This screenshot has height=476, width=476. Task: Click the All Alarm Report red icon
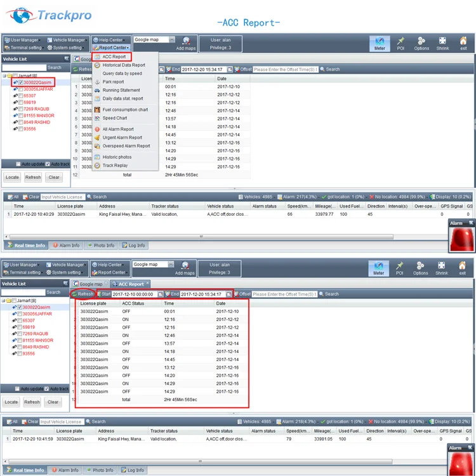tap(97, 129)
